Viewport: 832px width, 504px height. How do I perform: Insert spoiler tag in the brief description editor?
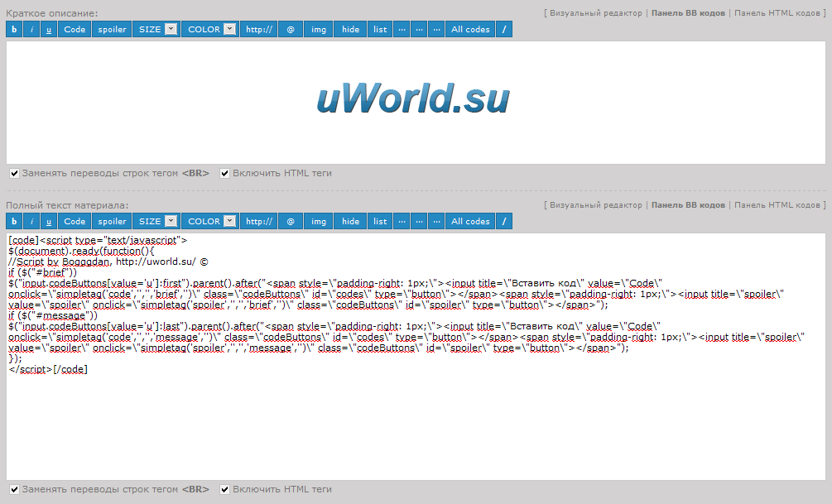coord(112,29)
